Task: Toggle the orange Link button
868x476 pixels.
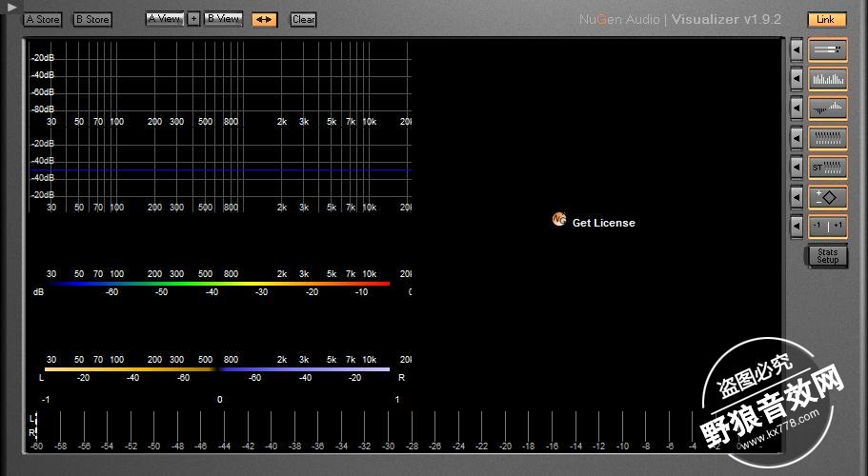Action: [x=826, y=19]
